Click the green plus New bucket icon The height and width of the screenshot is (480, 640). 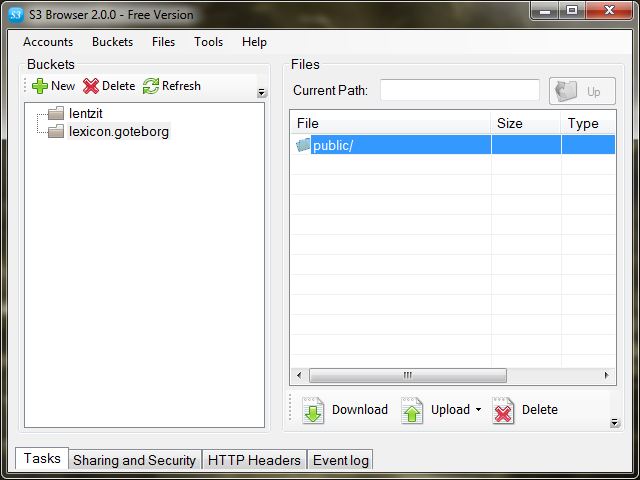[x=40, y=86]
